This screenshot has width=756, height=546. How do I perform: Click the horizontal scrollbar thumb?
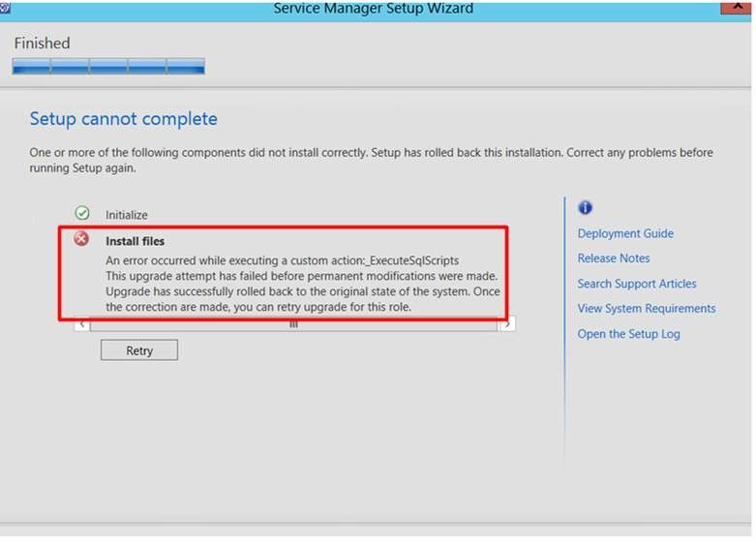(293, 324)
